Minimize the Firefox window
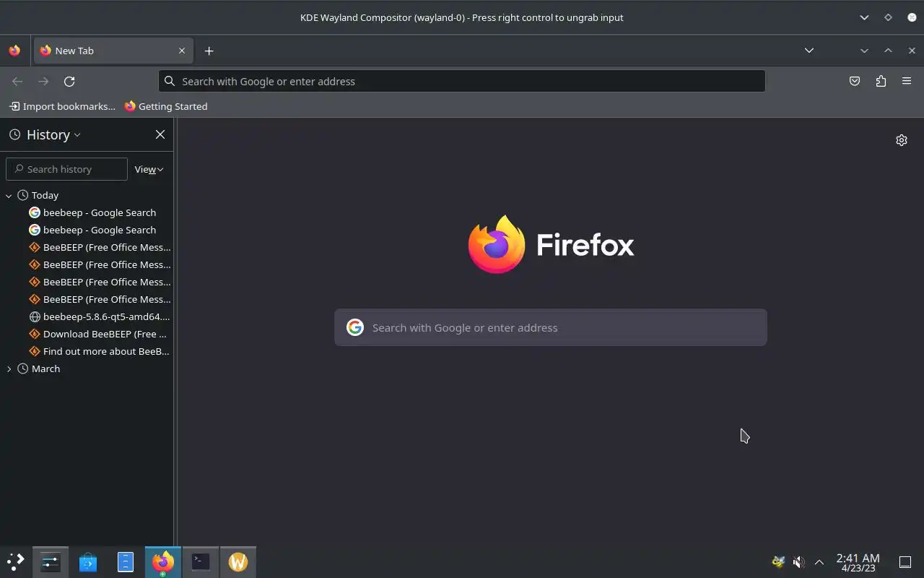Viewport: 924px width, 578px height. pos(864,51)
